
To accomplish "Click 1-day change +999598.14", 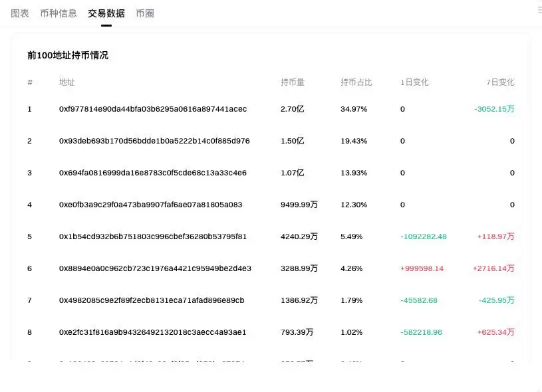I will coord(422,268).
